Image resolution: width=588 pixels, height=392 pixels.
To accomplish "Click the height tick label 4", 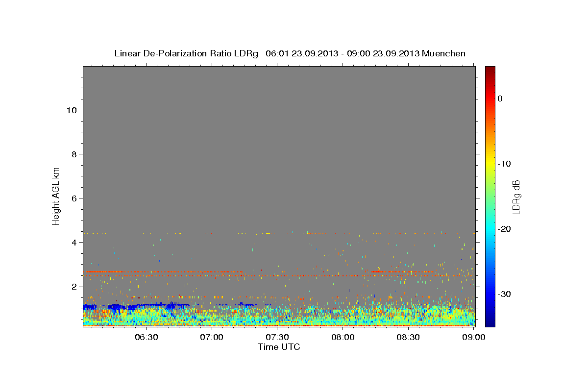I will coord(74,242).
